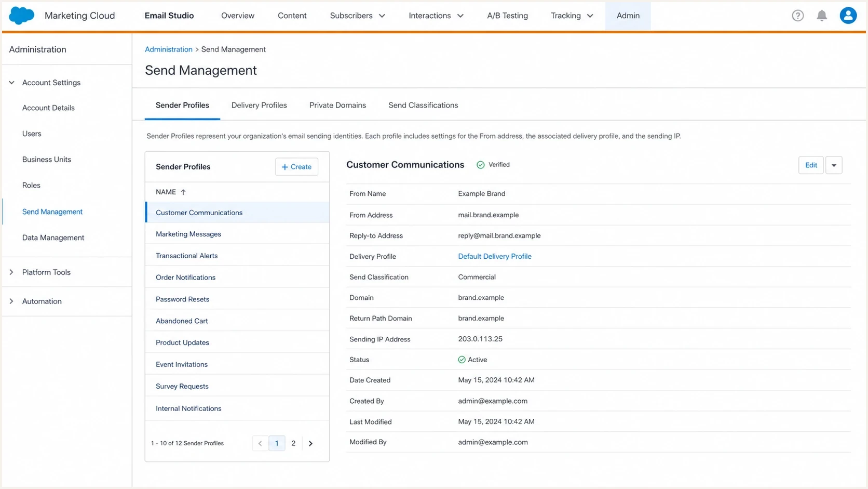
Task: Go to page 2 of profiles
Action: coord(293,443)
